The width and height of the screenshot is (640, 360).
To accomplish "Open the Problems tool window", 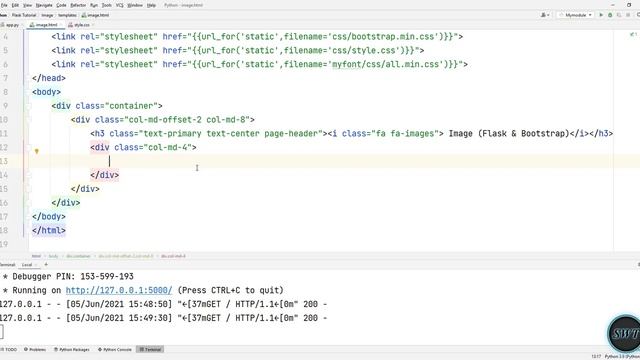I will tap(35, 350).
